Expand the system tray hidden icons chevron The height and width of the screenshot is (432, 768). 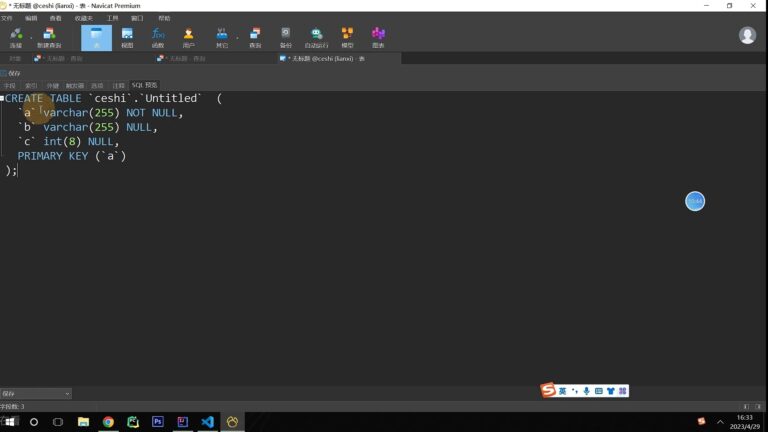pos(720,422)
